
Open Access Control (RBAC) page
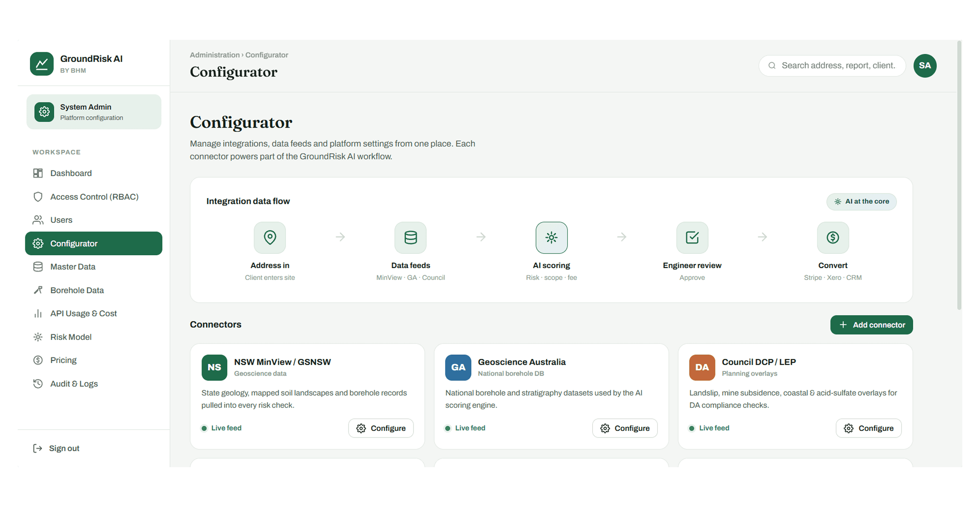94,197
